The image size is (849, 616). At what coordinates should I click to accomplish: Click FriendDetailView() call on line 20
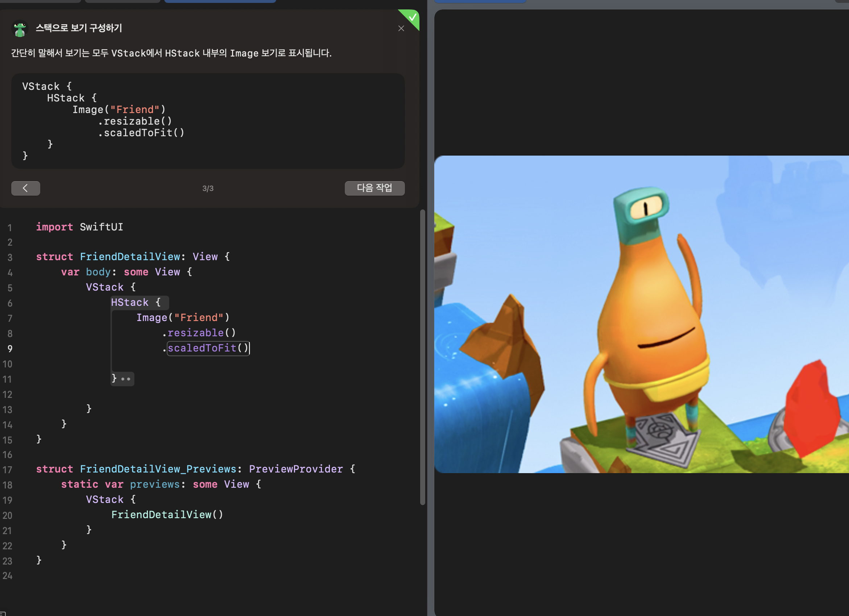pyautogui.click(x=167, y=515)
